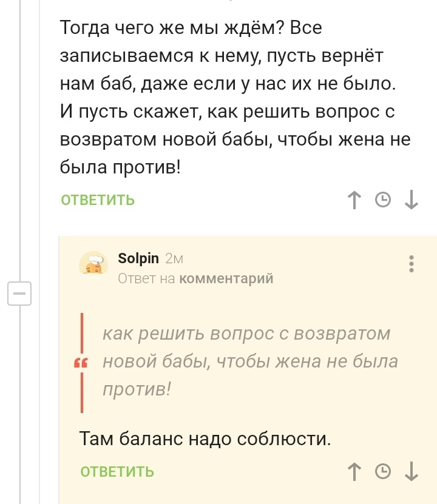Tap the clock icon under Solpin's reply
This screenshot has width=437, height=504.
[x=382, y=471]
